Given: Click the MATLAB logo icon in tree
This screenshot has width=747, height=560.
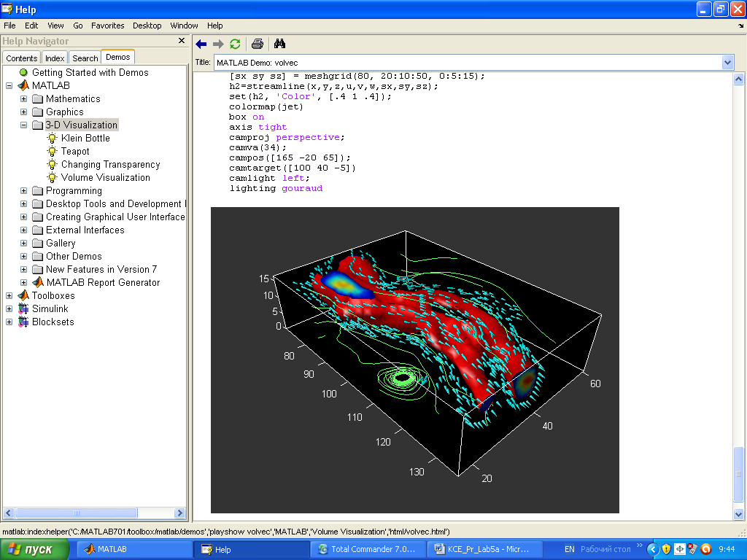Looking at the screenshot, I should click(23, 85).
